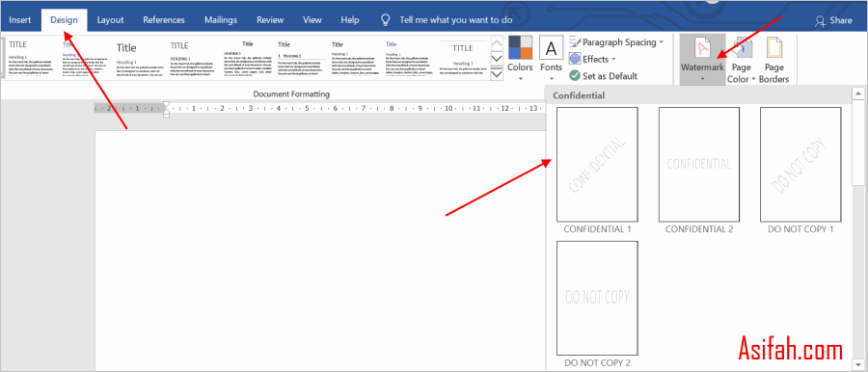Open the Watermark dropdown button
This screenshot has height=372, width=868.
pyautogui.click(x=702, y=59)
